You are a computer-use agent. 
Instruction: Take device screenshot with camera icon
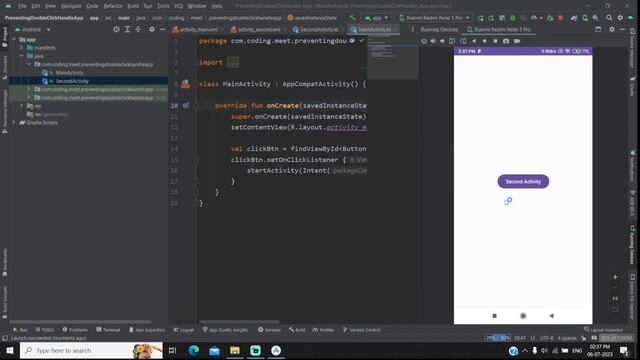pos(506,41)
